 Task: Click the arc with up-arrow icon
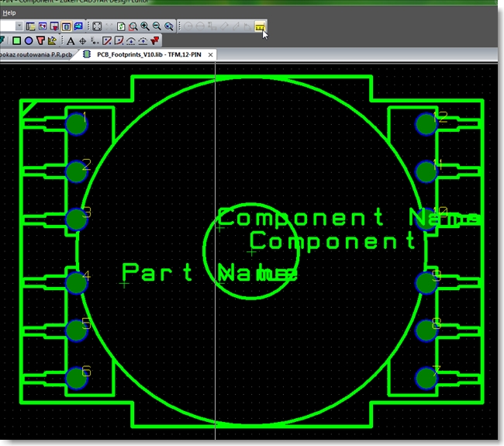click(143, 41)
